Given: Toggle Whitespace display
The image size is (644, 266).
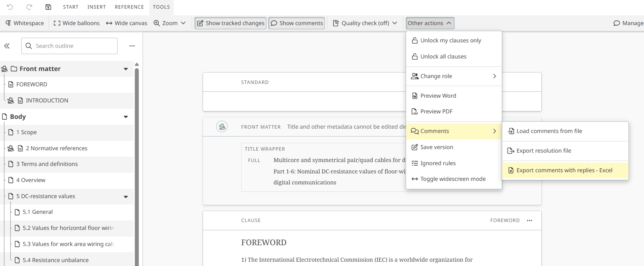Looking at the screenshot, I should click(24, 23).
